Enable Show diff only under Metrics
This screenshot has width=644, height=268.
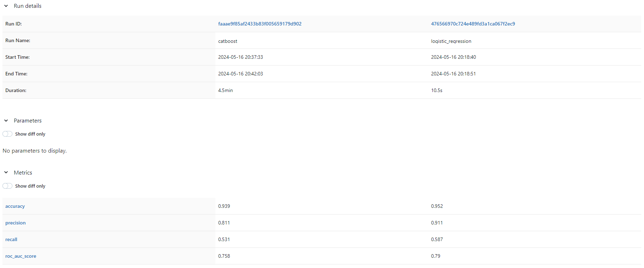[x=7, y=186]
